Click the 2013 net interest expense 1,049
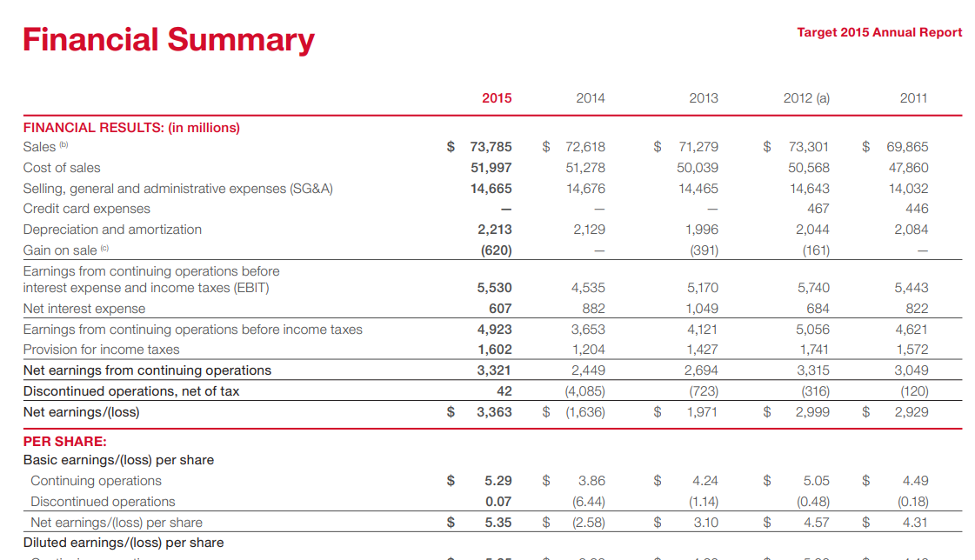975x560 pixels. (701, 309)
